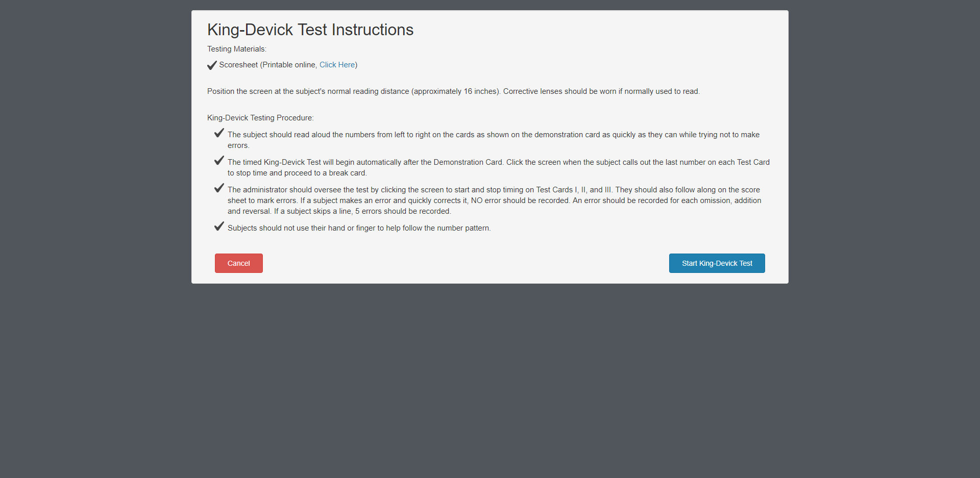This screenshot has width=980, height=478.
Task: Open the Click Here scoresheet link
Action: tap(337, 65)
